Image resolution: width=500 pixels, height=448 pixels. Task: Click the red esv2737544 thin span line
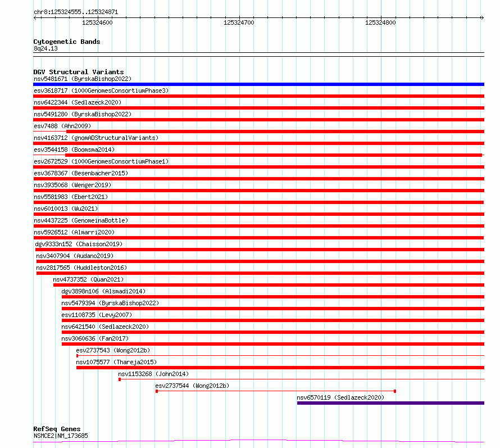click(x=276, y=391)
